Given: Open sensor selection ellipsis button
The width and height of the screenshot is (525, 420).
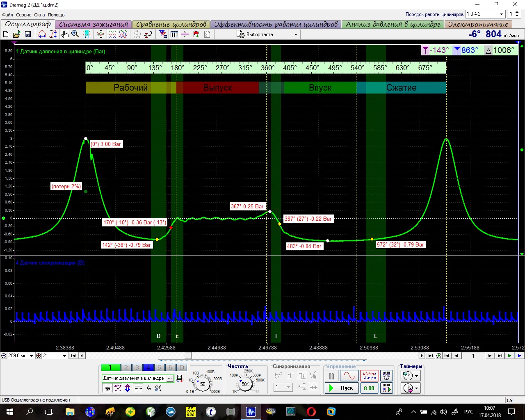Looking at the screenshot, I should point(170,378).
